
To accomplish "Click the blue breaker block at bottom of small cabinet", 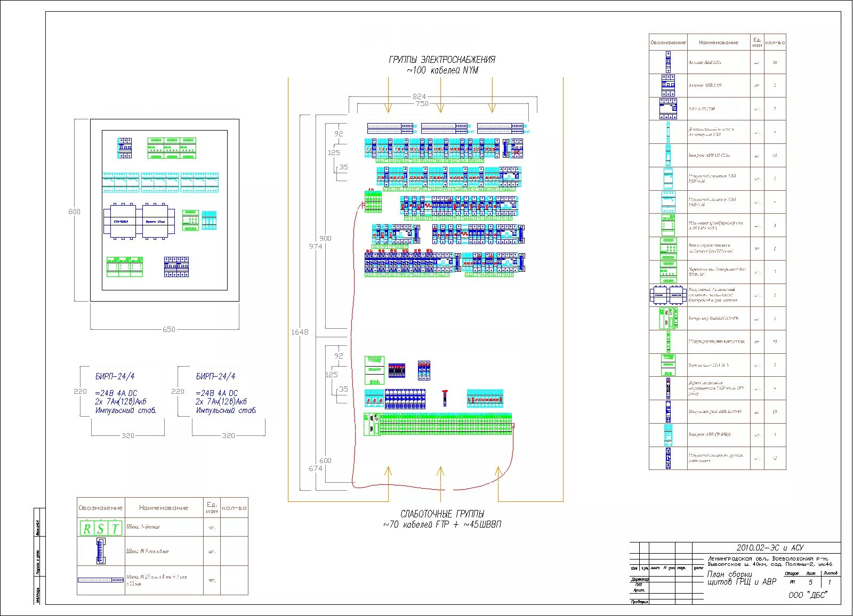I will pos(176,267).
